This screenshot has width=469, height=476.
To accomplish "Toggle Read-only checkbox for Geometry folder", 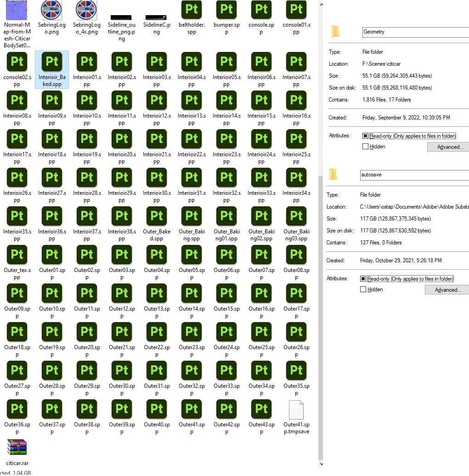I will tap(365, 136).
